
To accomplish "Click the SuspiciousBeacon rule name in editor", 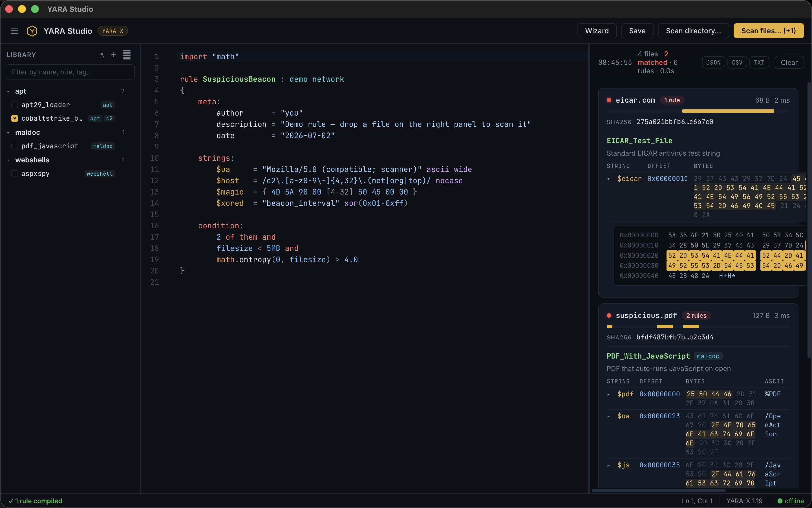I will [x=239, y=79].
